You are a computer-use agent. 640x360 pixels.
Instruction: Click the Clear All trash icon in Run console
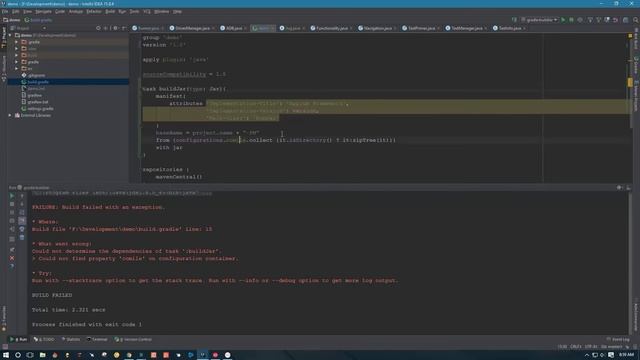coord(22,238)
